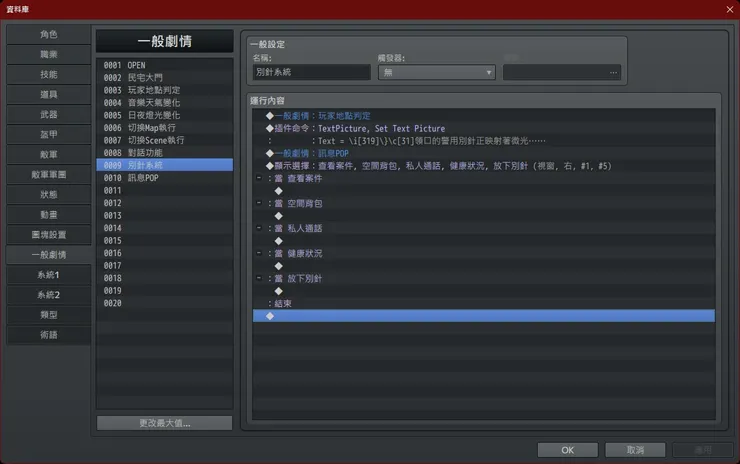The width and height of the screenshot is (740, 464).
Task: Click the 更改最大值 button
Action: (165, 423)
